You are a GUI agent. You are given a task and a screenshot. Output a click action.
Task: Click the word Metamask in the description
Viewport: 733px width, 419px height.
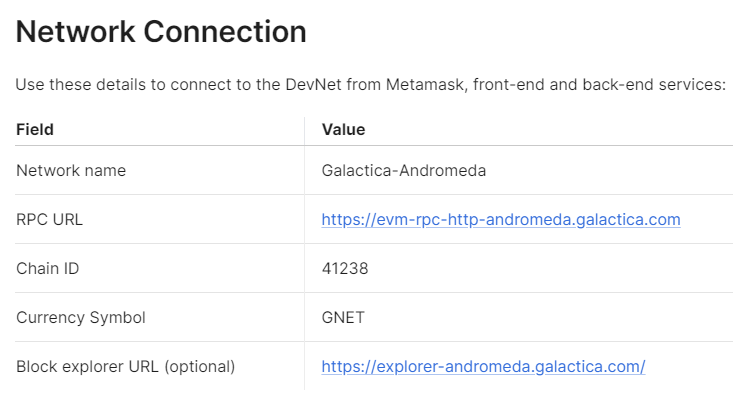(425, 85)
